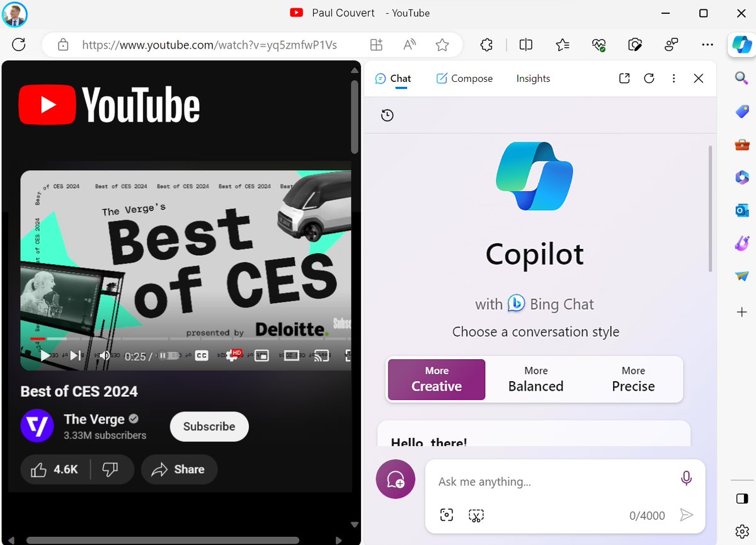
Task: Mute the video volume speaker
Action: [105, 355]
